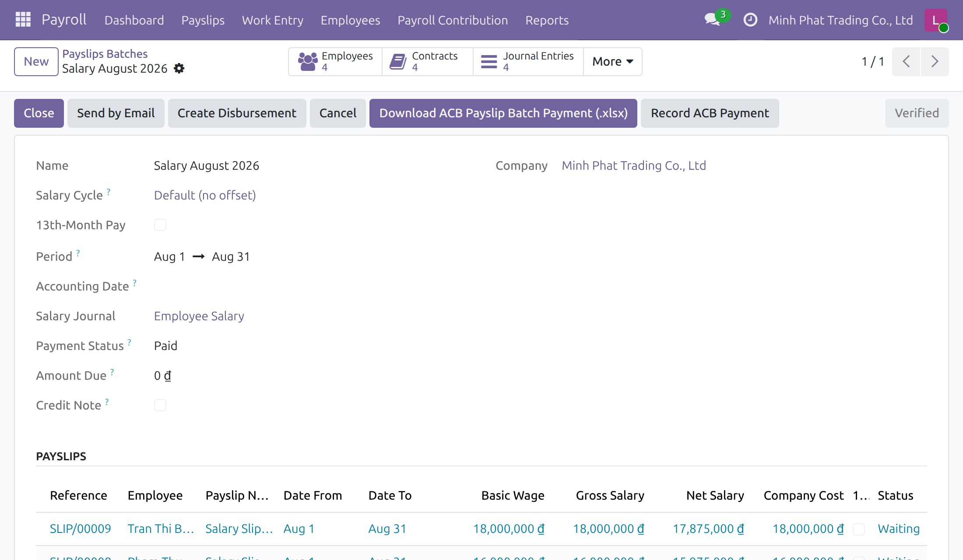This screenshot has width=963, height=560.
Task: Click Name field Salary August 2026
Action: pyautogui.click(x=207, y=165)
